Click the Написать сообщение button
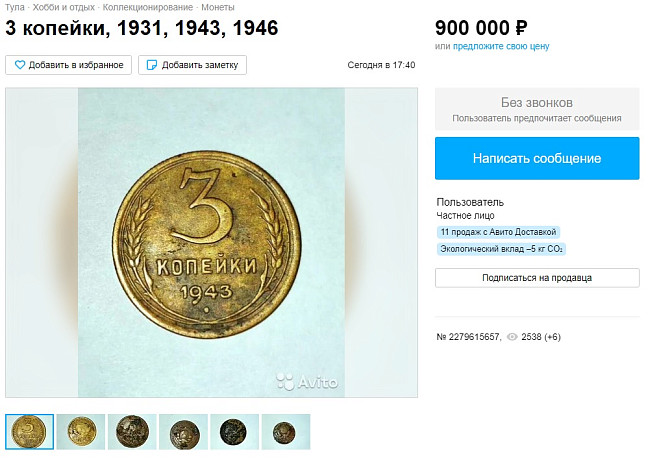This screenshot has width=659, height=460. tap(537, 158)
